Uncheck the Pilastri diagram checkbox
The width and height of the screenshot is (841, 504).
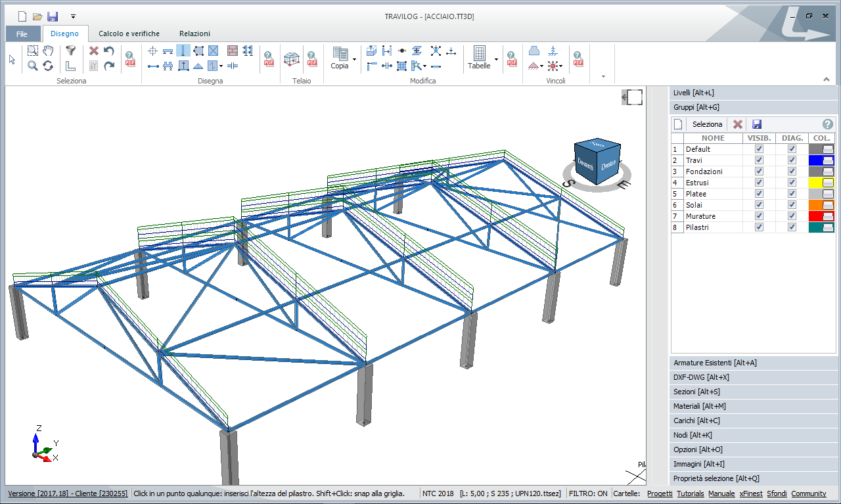pyautogui.click(x=792, y=227)
